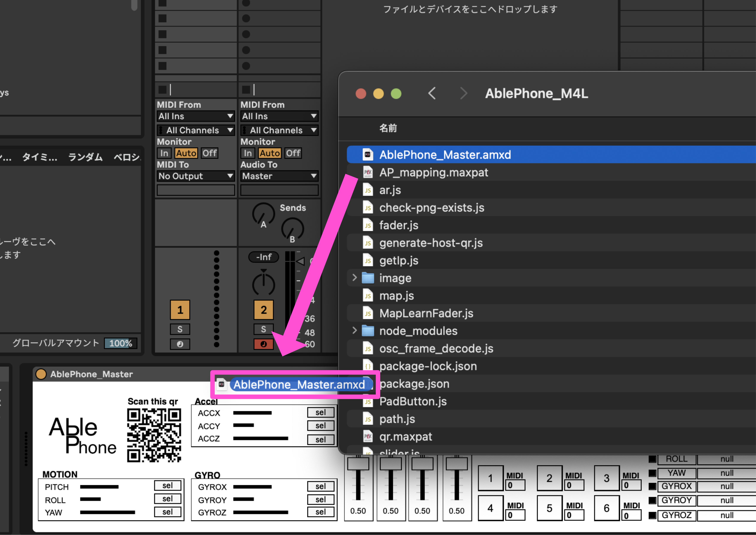Click the グローバルアマウント 100% value field
This screenshot has height=535, width=756.
[x=120, y=343]
